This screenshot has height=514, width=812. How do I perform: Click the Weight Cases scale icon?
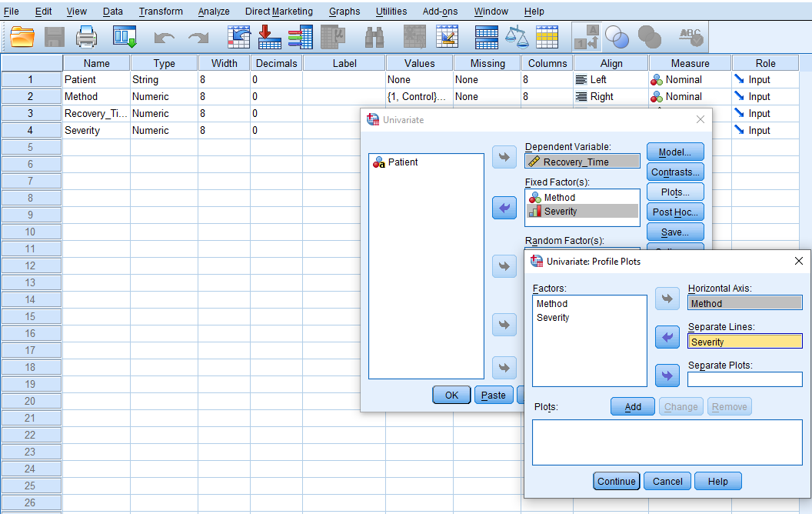tap(516, 37)
